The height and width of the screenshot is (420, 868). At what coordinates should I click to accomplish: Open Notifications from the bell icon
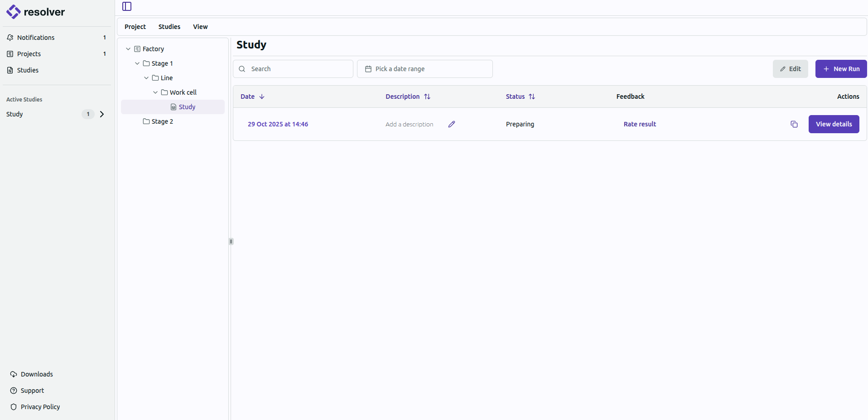tap(10, 38)
